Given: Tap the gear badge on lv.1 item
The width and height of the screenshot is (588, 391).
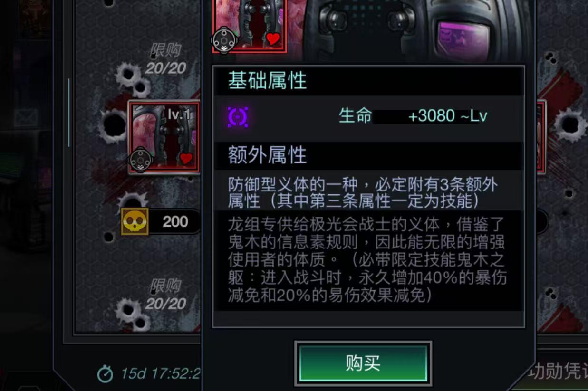Looking at the screenshot, I should 141,160.
